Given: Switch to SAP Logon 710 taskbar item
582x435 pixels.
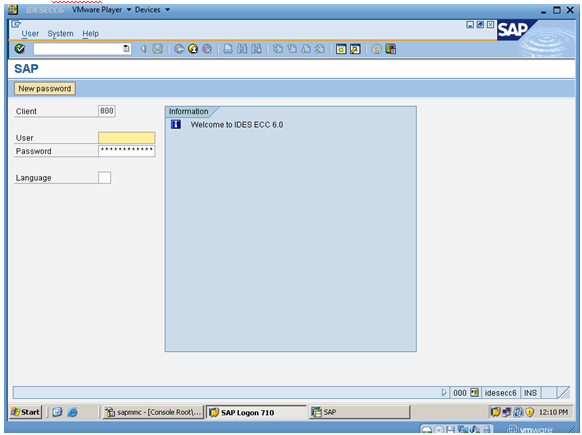Looking at the screenshot, I should 256,412.
